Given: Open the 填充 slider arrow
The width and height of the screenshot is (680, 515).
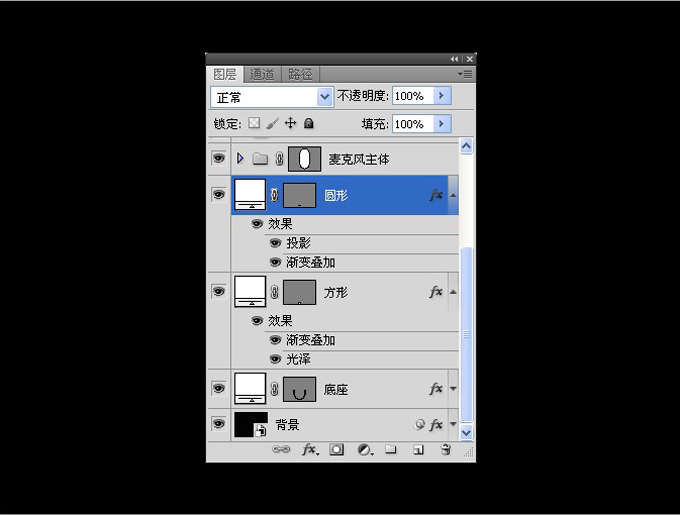Looking at the screenshot, I should (x=442, y=124).
